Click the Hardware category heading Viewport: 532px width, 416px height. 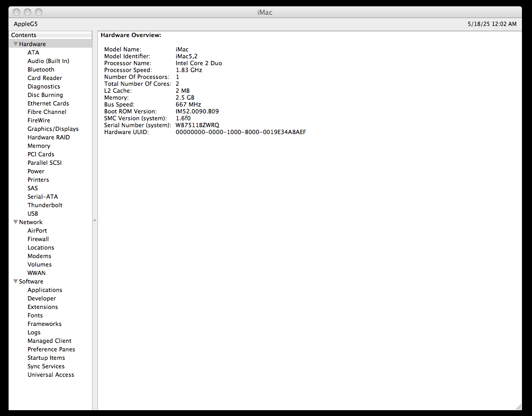tap(32, 44)
